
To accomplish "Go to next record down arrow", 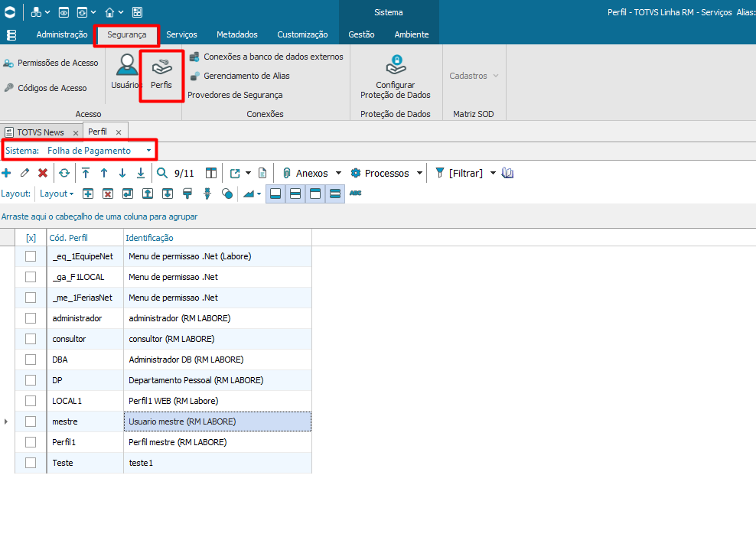I will pos(122,173).
